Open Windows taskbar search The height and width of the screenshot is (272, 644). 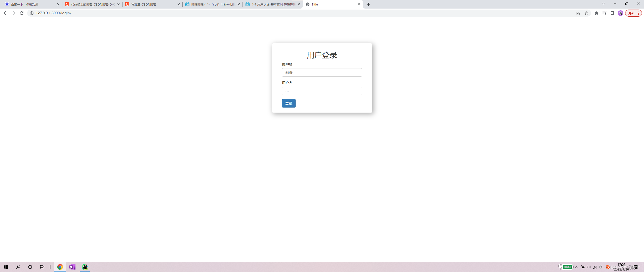point(18,267)
